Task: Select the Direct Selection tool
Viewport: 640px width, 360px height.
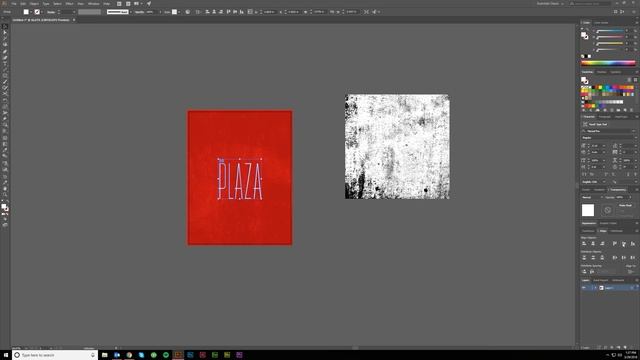Action: (5, 32)
